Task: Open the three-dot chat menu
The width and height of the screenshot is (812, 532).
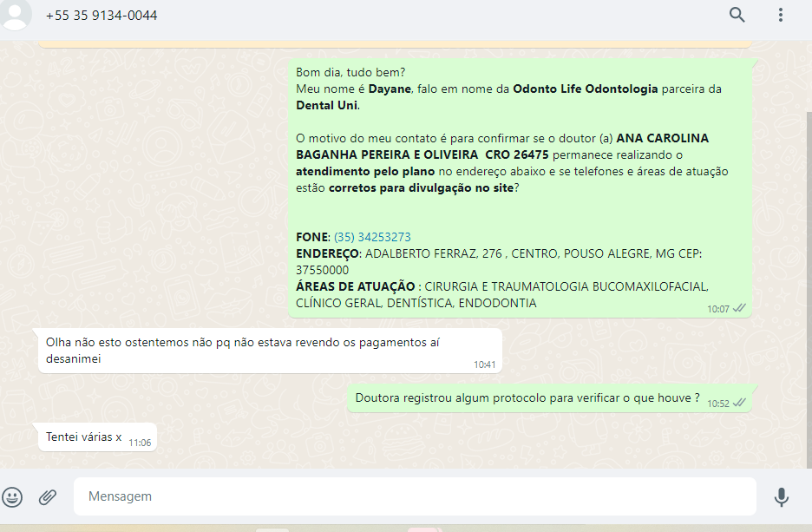Action: [781, 15]
